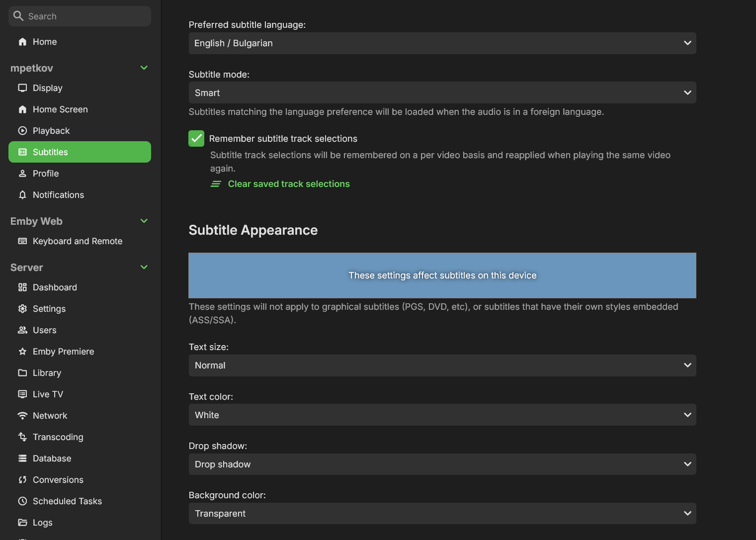Open the Dashboard page
This screenshot has width=756, height=540.
[x=55, y=287]
